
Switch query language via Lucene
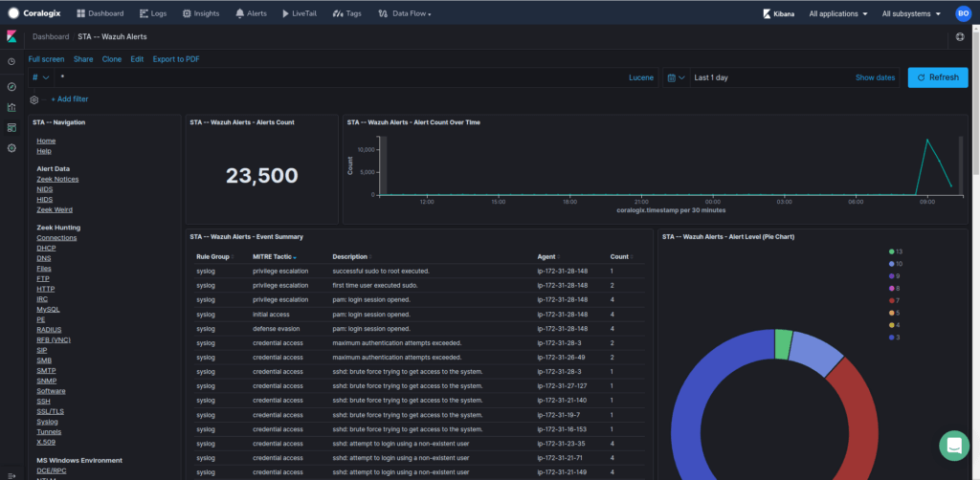point(641,77)
